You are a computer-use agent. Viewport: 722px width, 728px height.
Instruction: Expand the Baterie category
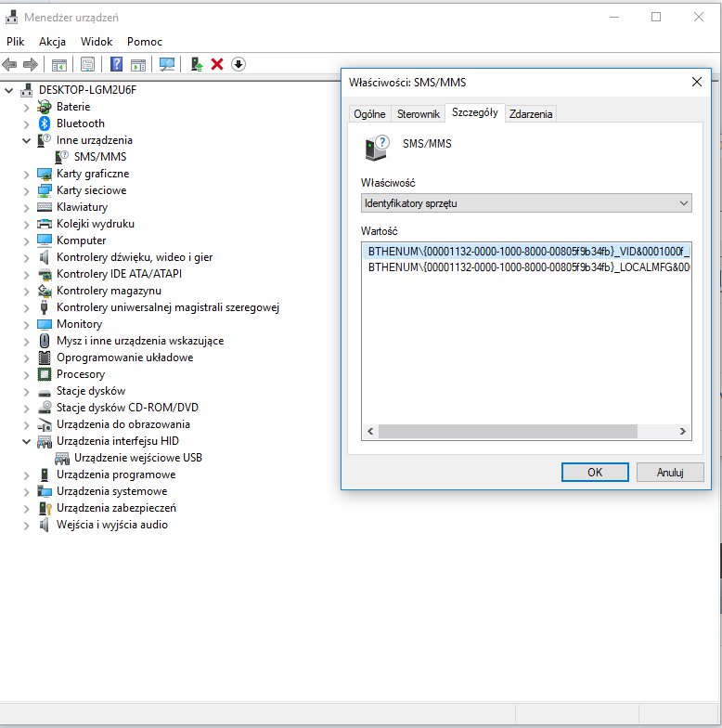click(26, 108)
